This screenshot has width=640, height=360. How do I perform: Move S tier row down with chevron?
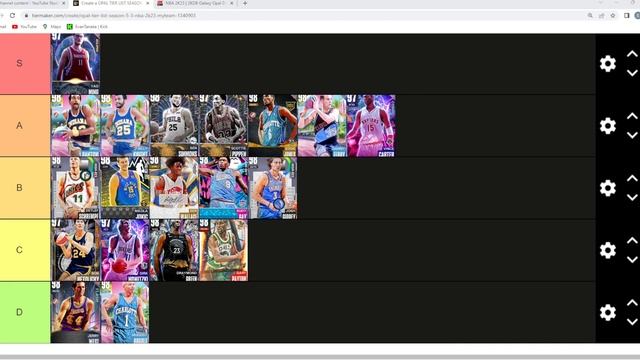pos(632,73)
